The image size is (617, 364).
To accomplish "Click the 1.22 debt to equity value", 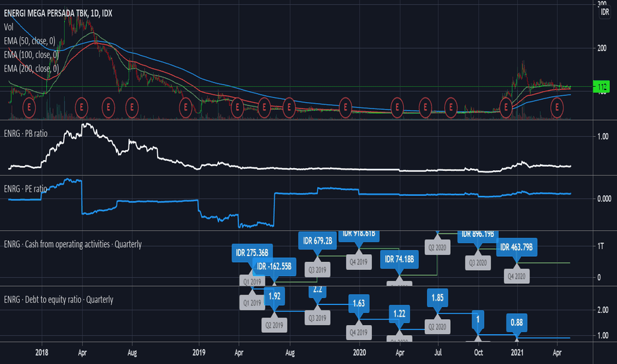I will click(x=399, y=314).
